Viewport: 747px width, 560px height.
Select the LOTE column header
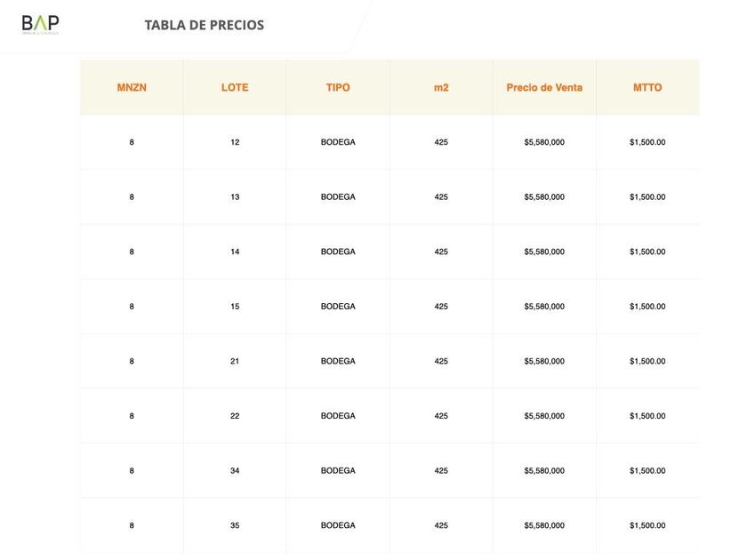(235, 88)
